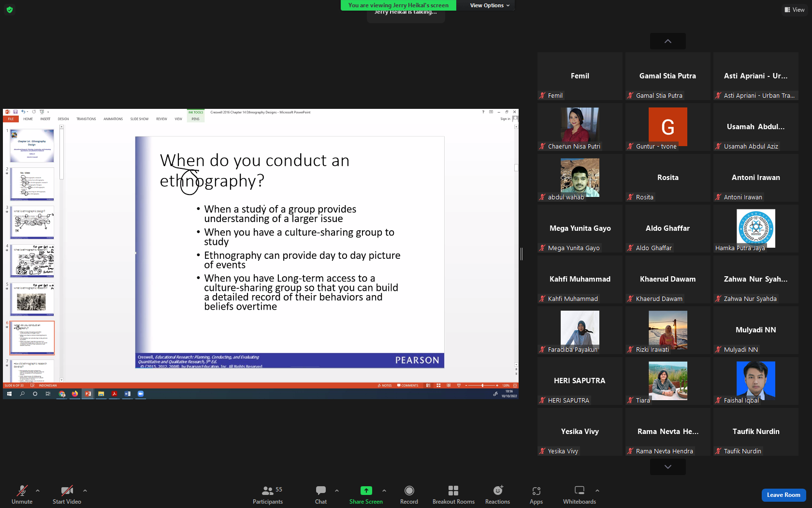Open Zoom from the shared taskbar
This screenshot has width=812, height=508.
click(x=141, y=394)
